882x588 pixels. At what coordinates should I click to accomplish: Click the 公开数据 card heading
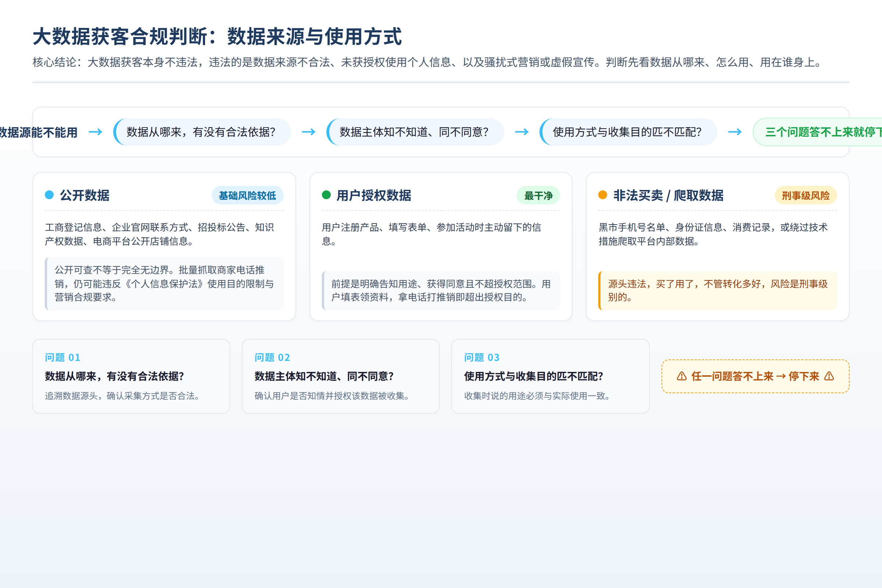click(x=85, y=196)
